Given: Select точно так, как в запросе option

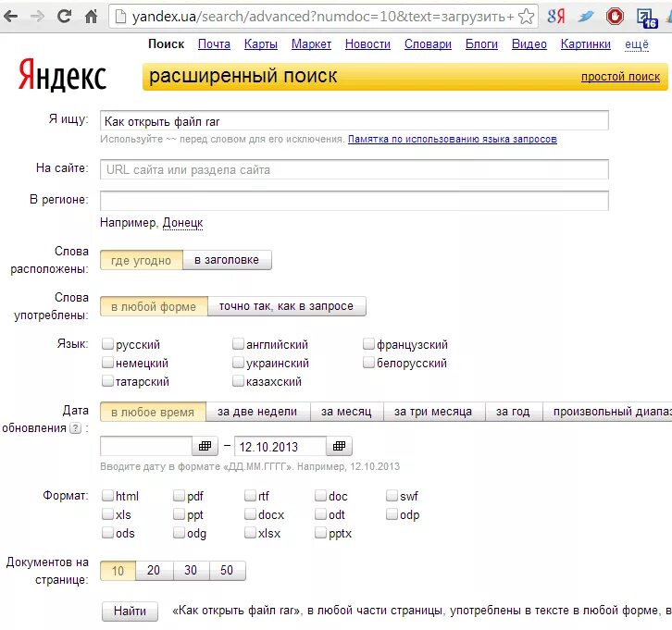Looking at the screenshot, I should [x=287, y=306].
